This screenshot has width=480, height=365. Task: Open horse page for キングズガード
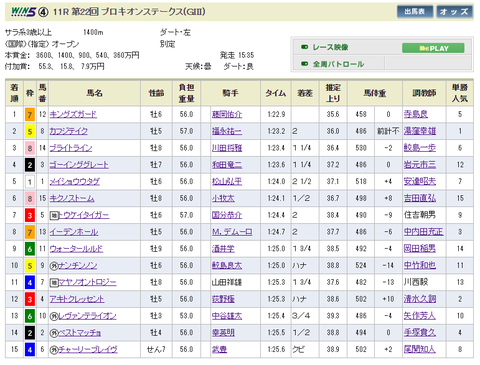coord(73,115)
